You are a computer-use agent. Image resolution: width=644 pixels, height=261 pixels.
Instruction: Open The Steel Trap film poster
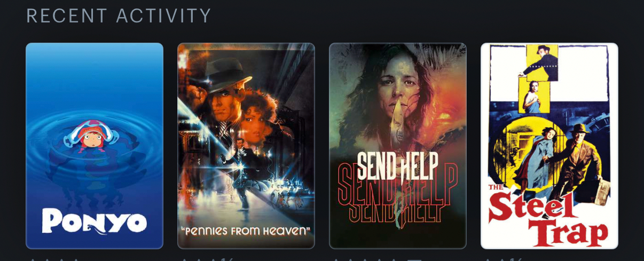pyautogui.click(x=549, y=146)
